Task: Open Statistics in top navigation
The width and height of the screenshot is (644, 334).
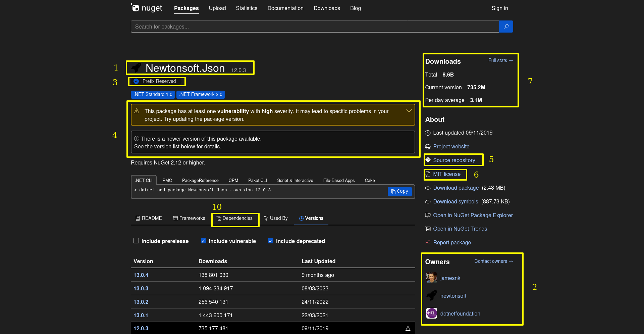Action: [247, 8]
